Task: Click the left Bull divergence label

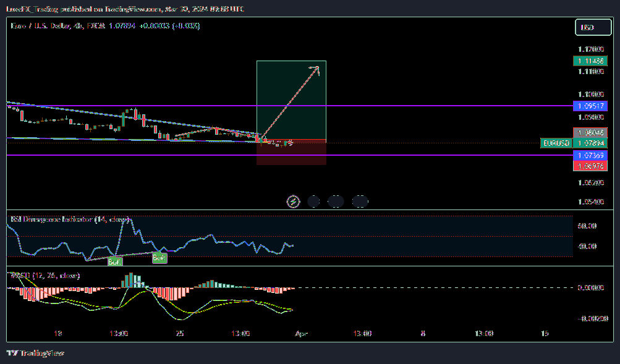Action: (x=115, y=261)
